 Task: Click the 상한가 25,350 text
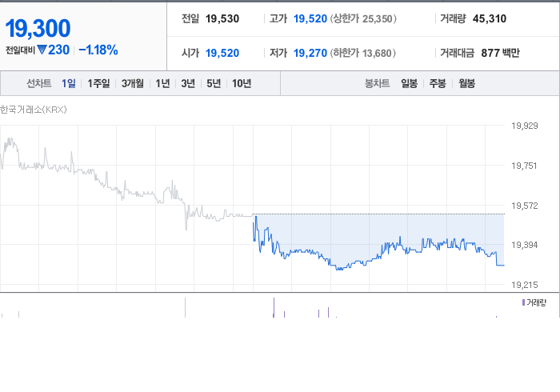pos(363,19)
